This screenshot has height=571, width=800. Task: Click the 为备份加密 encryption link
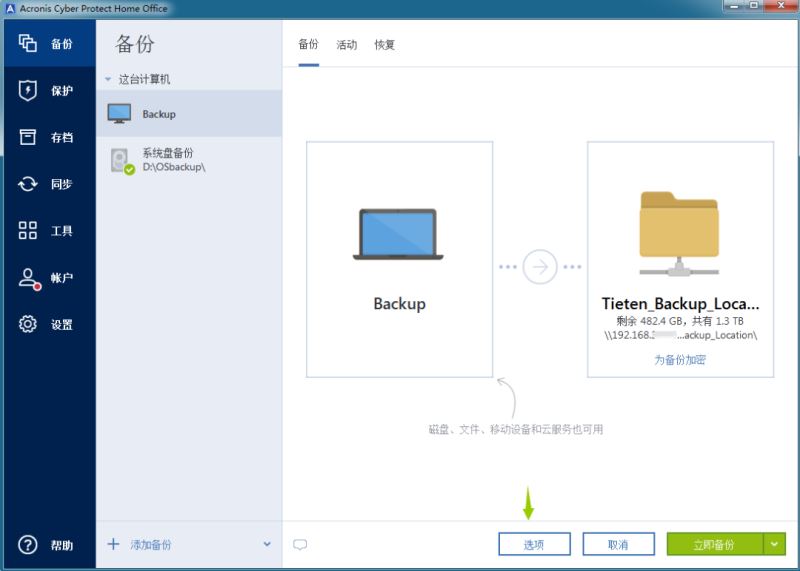tap(680, 360)
